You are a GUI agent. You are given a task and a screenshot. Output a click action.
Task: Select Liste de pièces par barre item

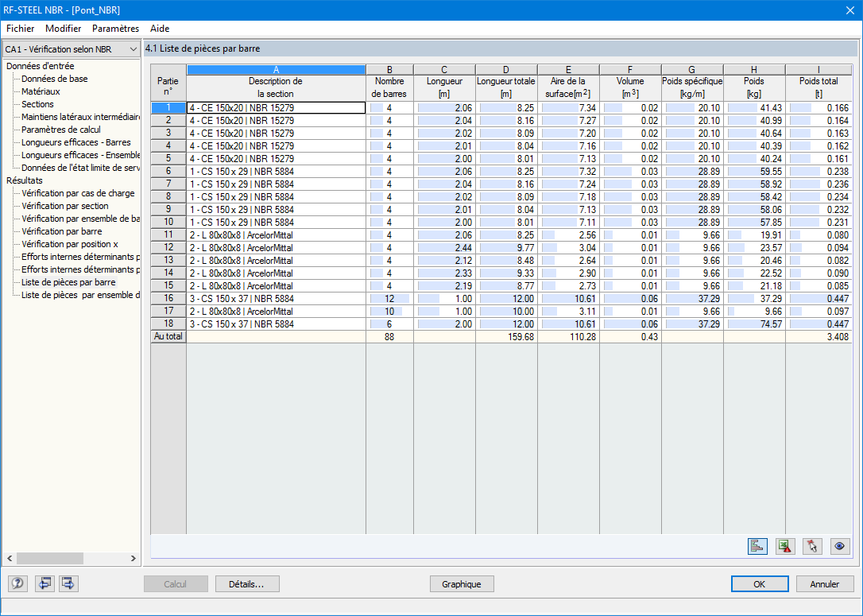pyautogui.click(x=68, y=282)
